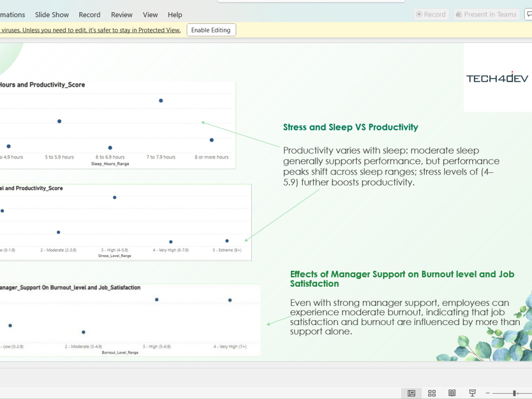Click the Enable Editing button

[211, 30]
